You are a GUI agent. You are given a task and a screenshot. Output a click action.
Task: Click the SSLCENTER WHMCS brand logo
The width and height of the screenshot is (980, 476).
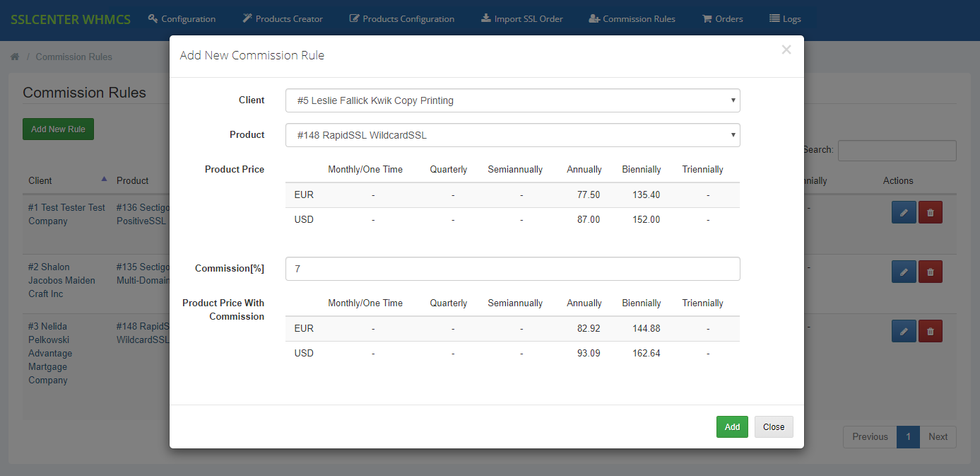coord(71,19)
